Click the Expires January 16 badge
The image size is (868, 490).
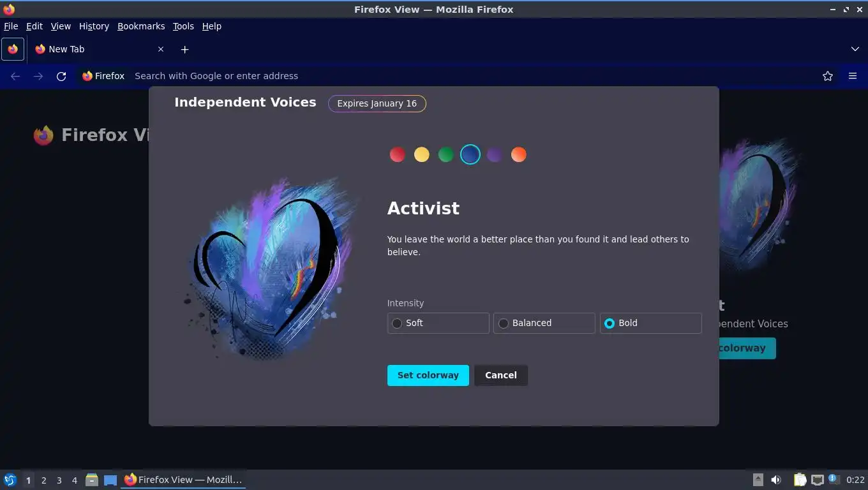pyautogui.click(x=377, y=103)
